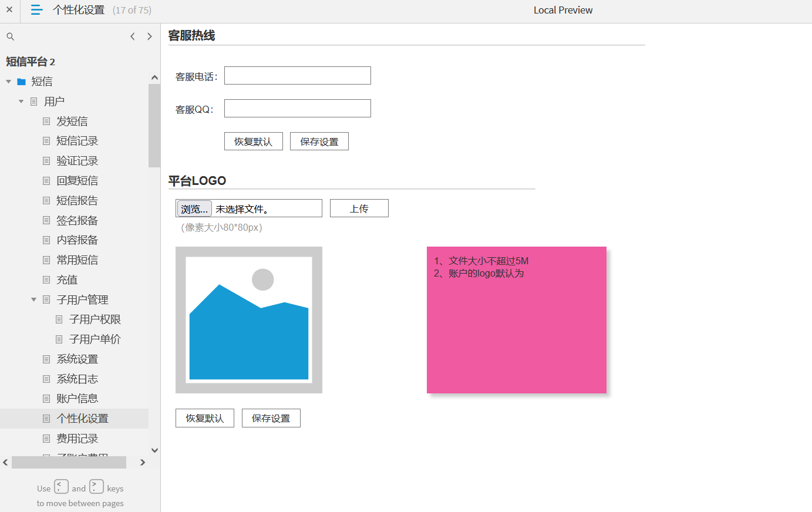Click 保存设置 under 平台LOGO
Image resolution: width=812 pixels, height=512 pixels.
[271, 418]
